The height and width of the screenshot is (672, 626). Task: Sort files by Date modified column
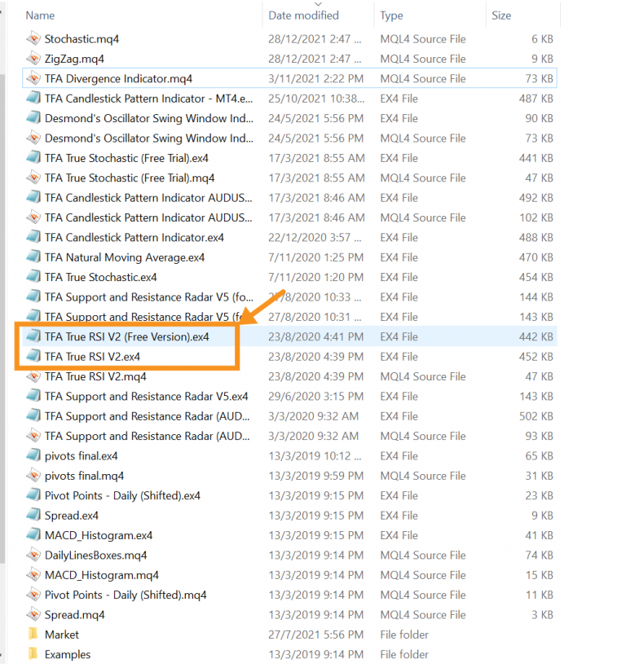pos(302,15)
